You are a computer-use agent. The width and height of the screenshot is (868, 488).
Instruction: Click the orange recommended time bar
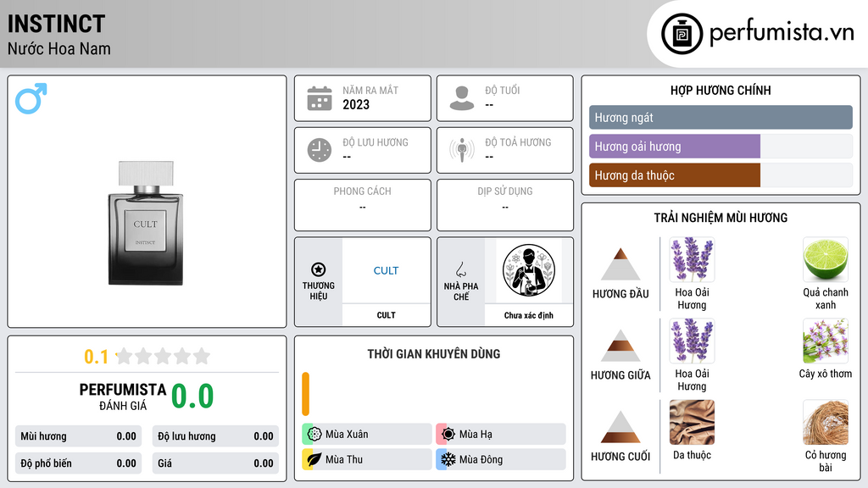[305, 394]
